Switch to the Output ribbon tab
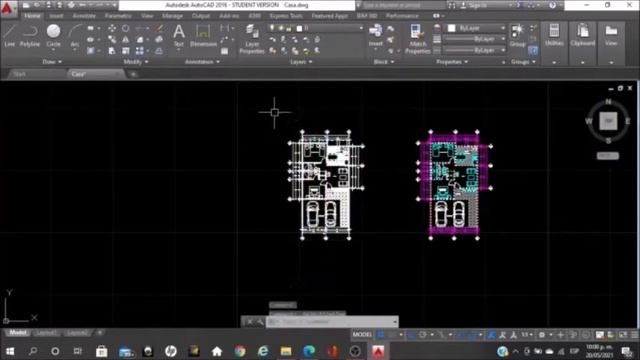The width and height of the screenshot is (640, 360). [x=201, y=16]
